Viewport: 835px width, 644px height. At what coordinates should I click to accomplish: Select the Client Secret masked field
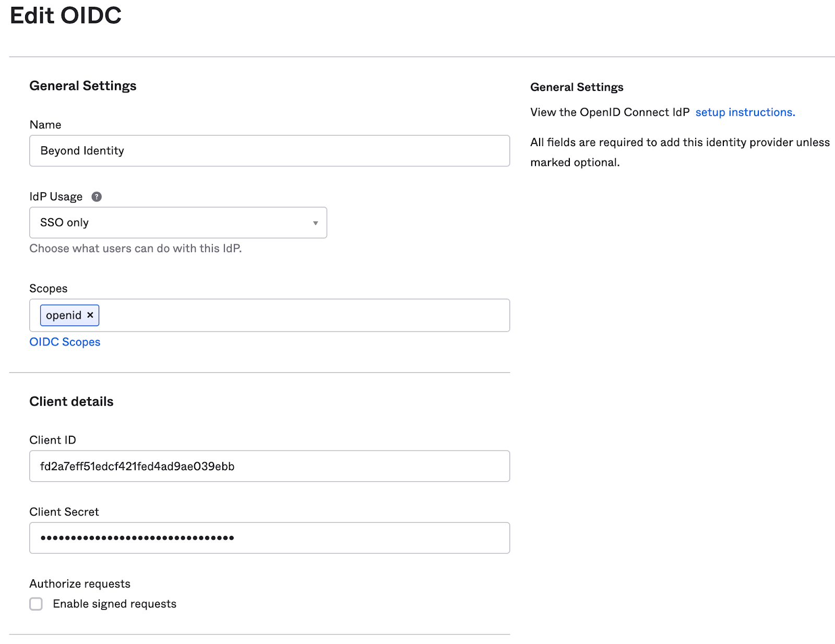(x=269, y=538)
